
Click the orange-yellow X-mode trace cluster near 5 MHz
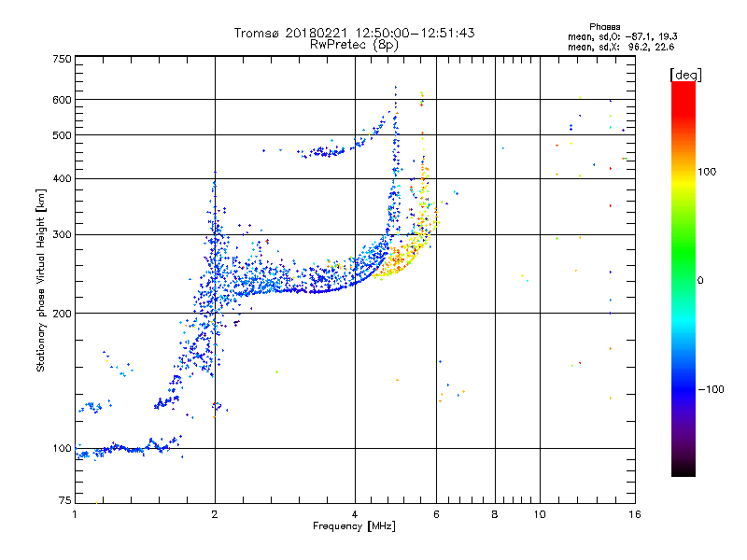click(398, 259)
